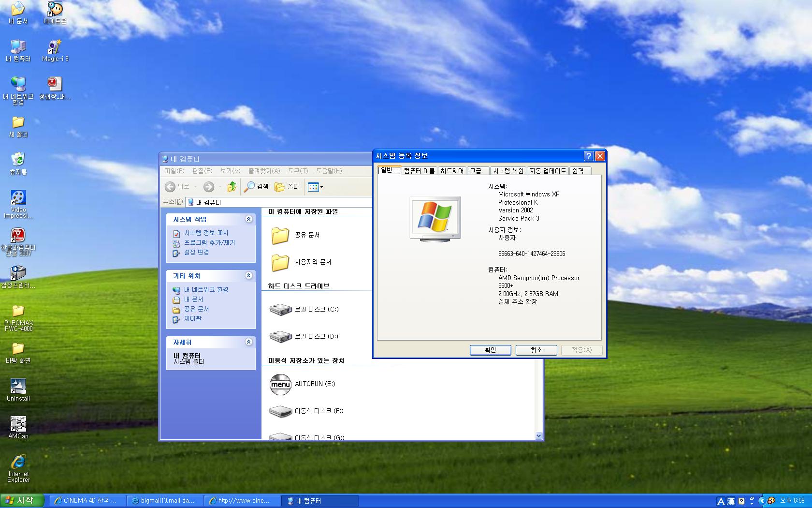Viewport: 812px width, 508px height.
Task: Select the Magic-i 3 desktop shortcut
Action: click(55, 51)
